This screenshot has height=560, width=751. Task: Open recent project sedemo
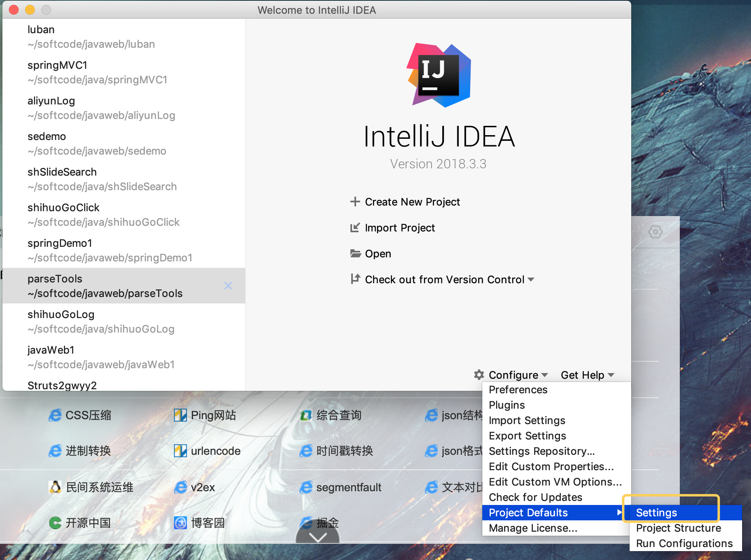click(124, 143)
